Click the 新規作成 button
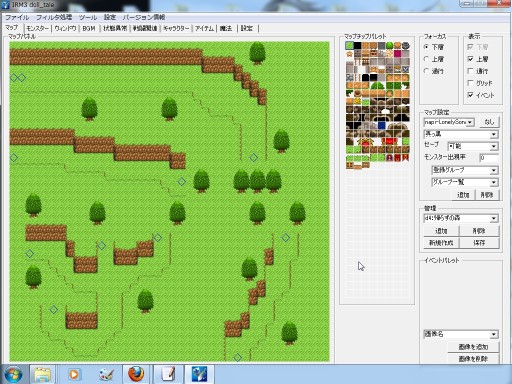 441,243
